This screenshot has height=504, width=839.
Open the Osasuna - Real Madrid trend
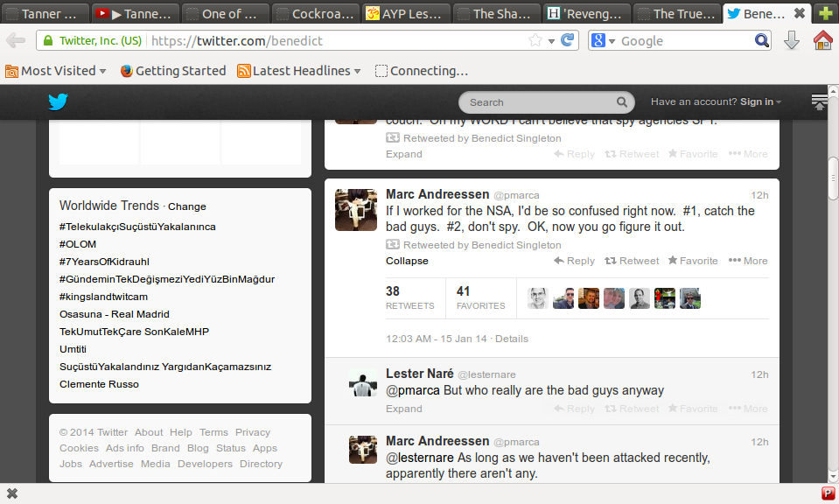tap(114, 314)
